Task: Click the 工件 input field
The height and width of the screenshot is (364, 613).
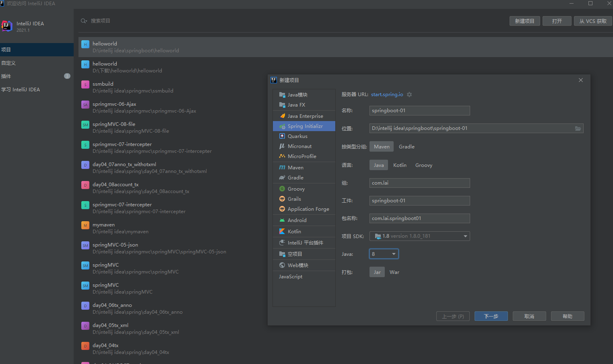Action: click(420, 201)
